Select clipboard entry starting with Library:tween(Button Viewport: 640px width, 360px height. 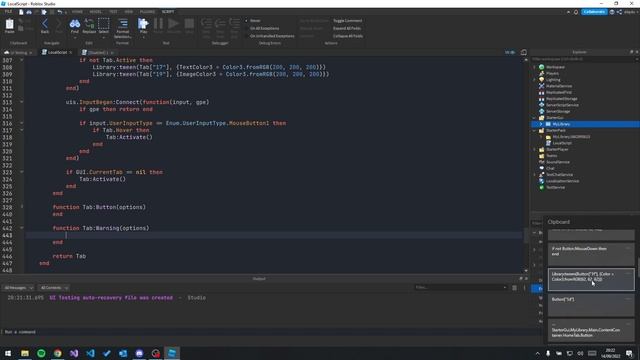591,280
